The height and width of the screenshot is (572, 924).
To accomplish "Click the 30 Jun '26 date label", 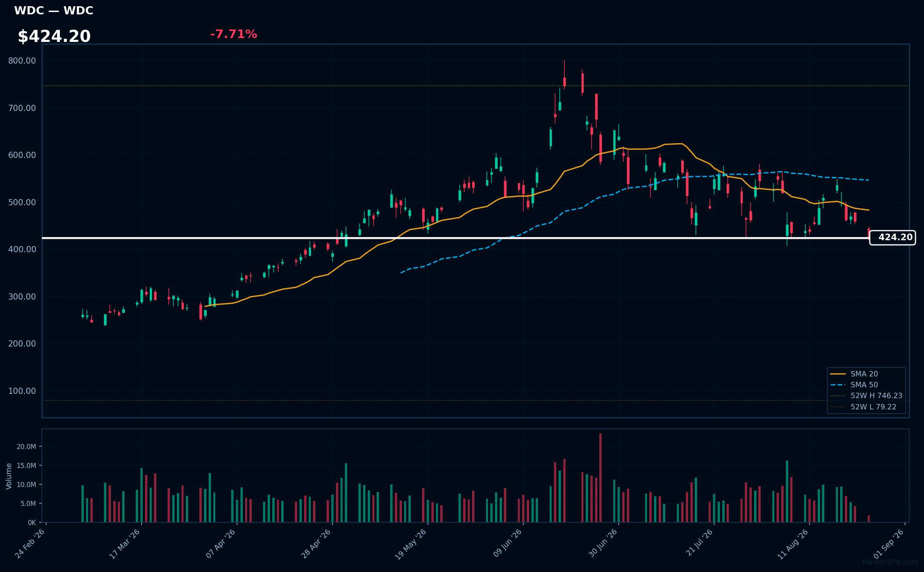I will click(x=603, y=544).
